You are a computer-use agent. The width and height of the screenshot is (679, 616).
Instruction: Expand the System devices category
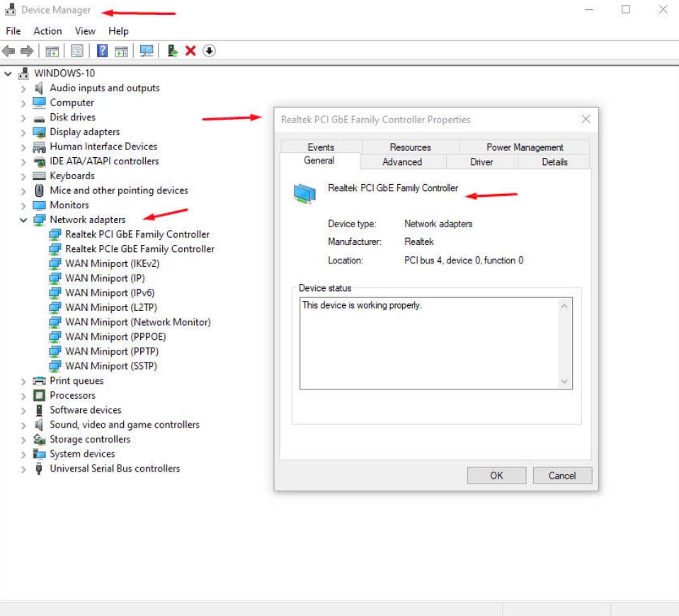tap(23, 454)
